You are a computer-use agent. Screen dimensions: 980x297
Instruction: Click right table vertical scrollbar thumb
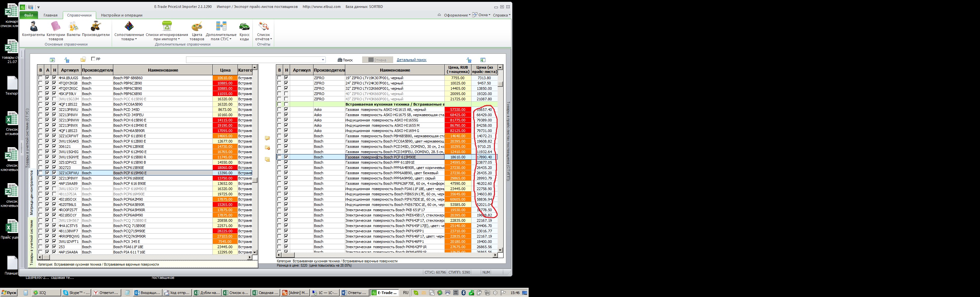[500, 84]
